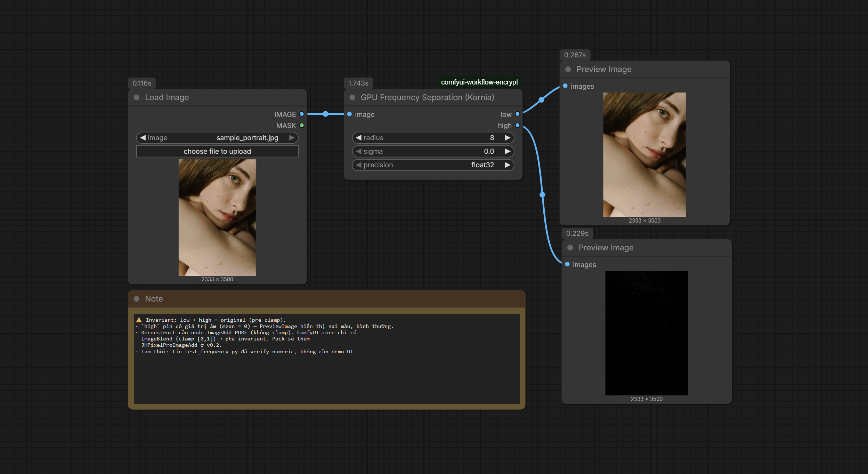Click the top Preview Image title bar

click(644, 69)
